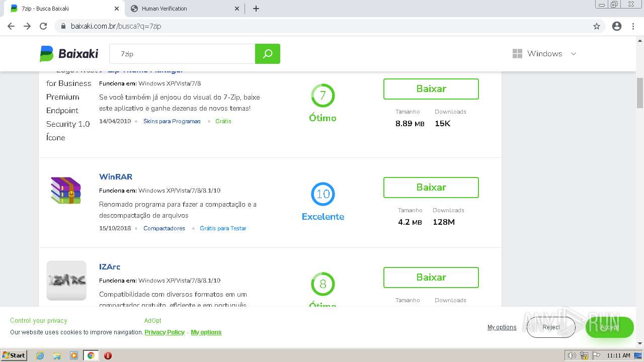Open the WinRAR title link

click(x=116, y=177)
